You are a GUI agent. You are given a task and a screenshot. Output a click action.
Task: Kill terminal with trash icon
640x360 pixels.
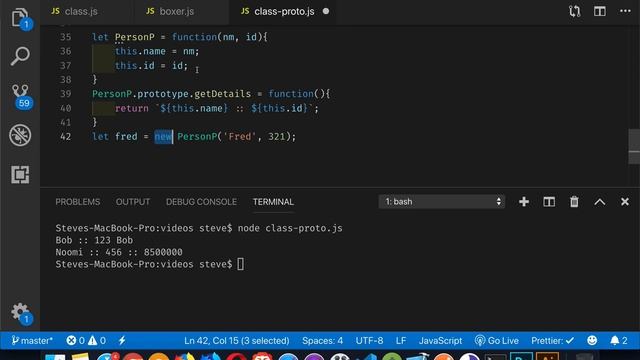tap(574, 202)
